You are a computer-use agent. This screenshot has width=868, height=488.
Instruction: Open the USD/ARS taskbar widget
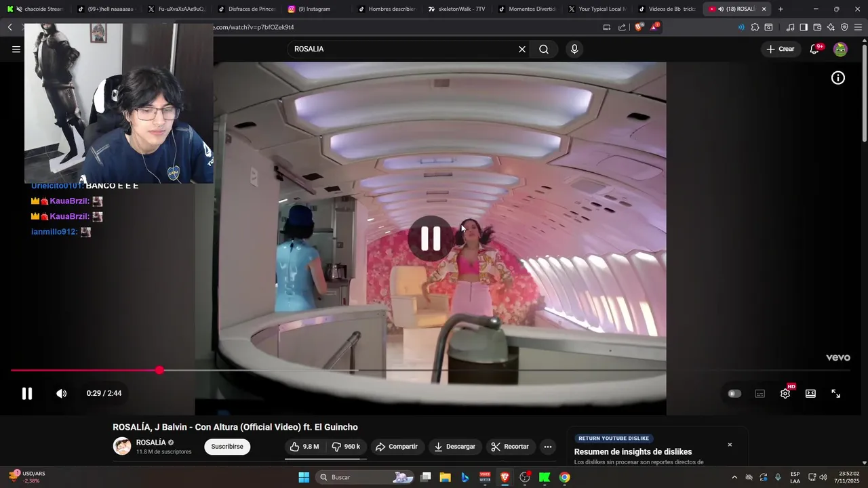click(27, 477)
